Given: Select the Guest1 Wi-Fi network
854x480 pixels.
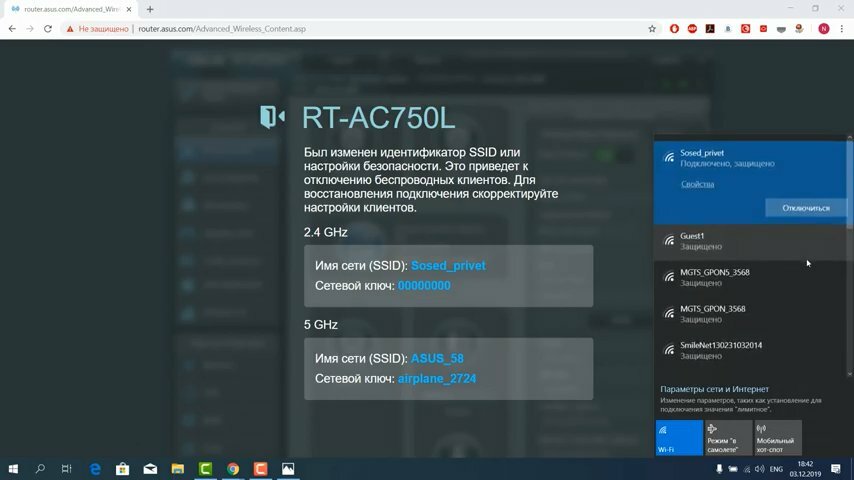Looking at the screenshot, I should [x=750, y=241].
